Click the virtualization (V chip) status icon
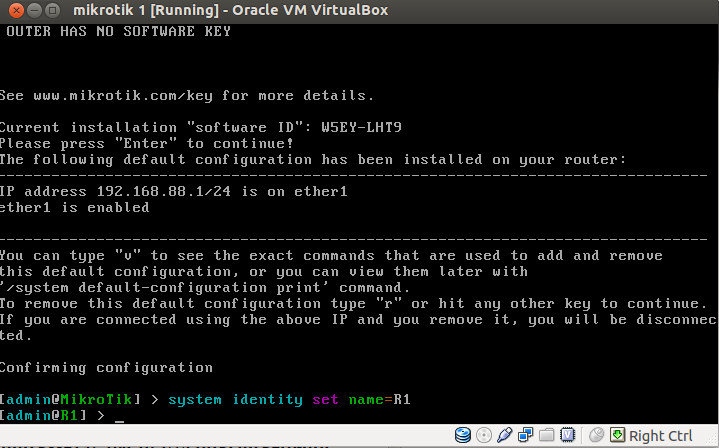 567,435
